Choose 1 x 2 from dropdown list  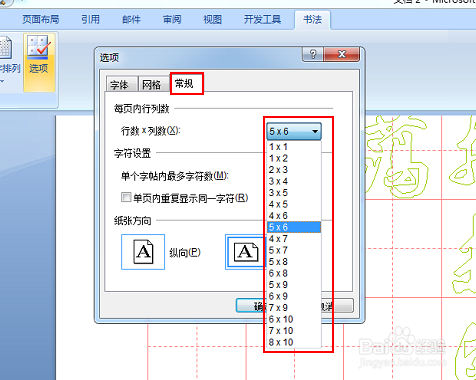[x=294, y=158]
